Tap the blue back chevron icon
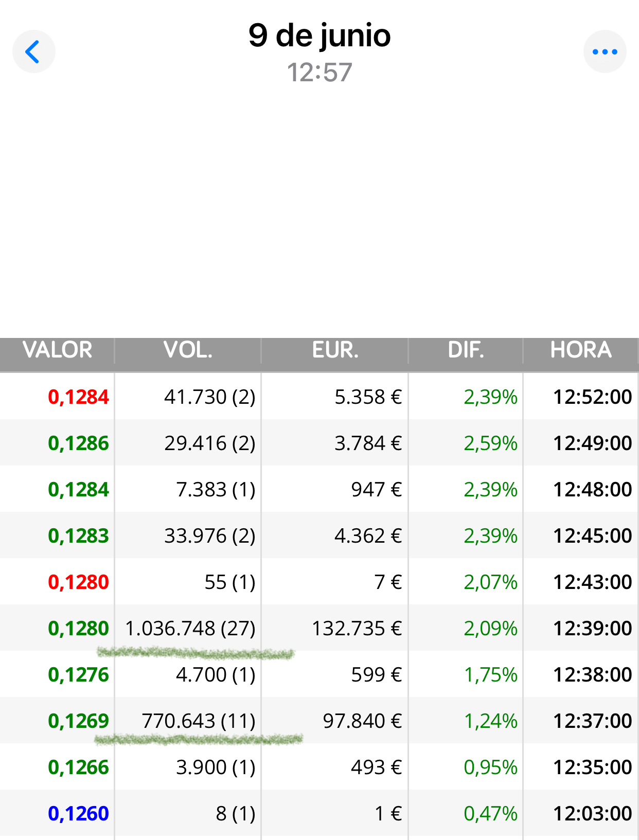Image resolution: width=639 pixels, height=840 pixels. click(33, 51)
